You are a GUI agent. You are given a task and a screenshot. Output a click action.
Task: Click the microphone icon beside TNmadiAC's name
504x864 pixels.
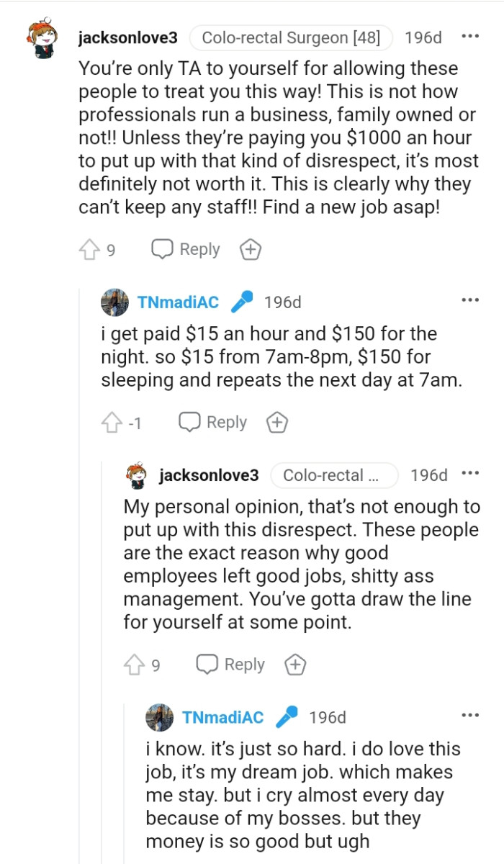(x=243, y=302)
